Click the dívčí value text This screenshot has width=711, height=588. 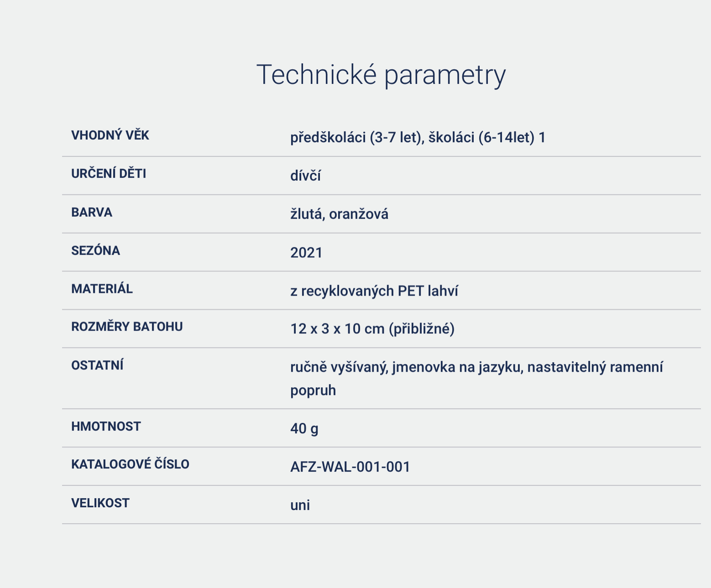click(305, 176)
